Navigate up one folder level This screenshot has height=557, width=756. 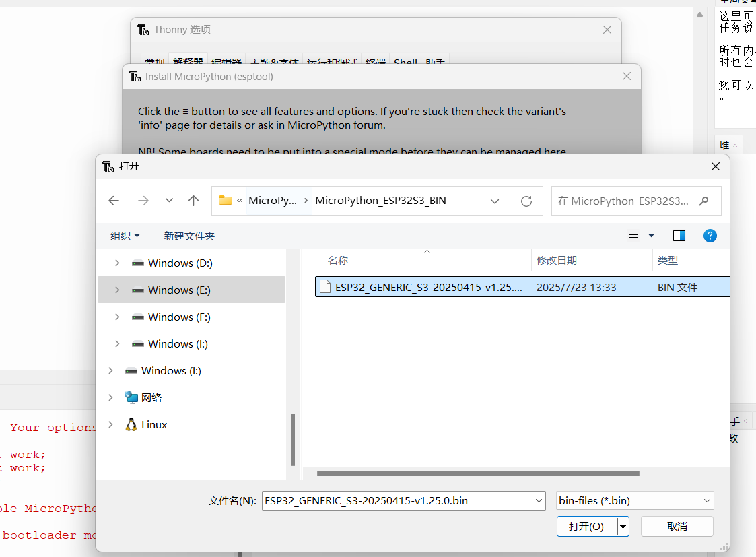pyautogui.click(x=193, y=201)
